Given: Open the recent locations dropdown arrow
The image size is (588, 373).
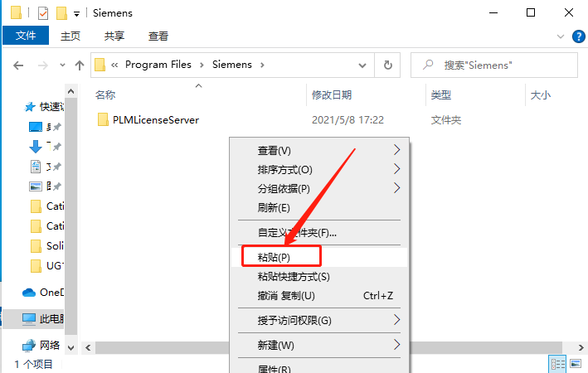Looking at the screenshot, I should [x=62, y=65].
